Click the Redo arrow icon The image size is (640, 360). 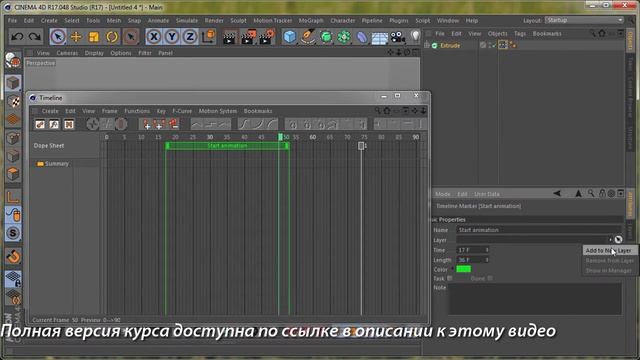point(35,37)
